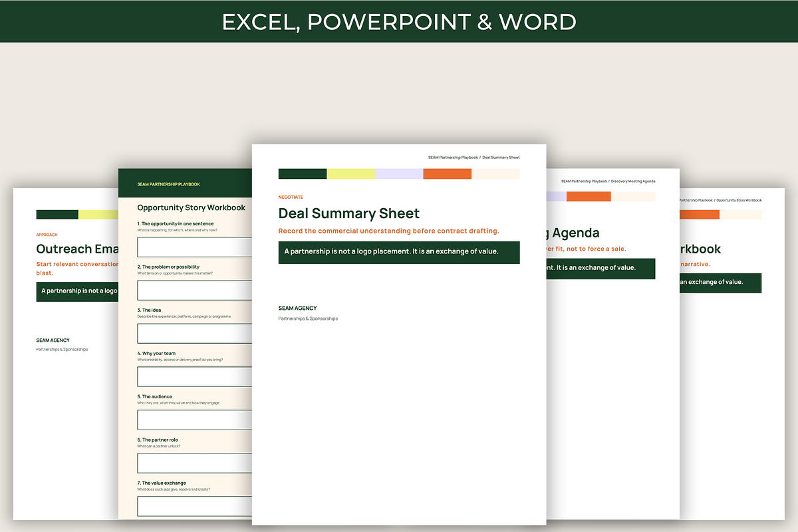Screen dimensions: 798x532
Task: Click the input box under 'The problem or possibility'
Action: pos(195,290)
